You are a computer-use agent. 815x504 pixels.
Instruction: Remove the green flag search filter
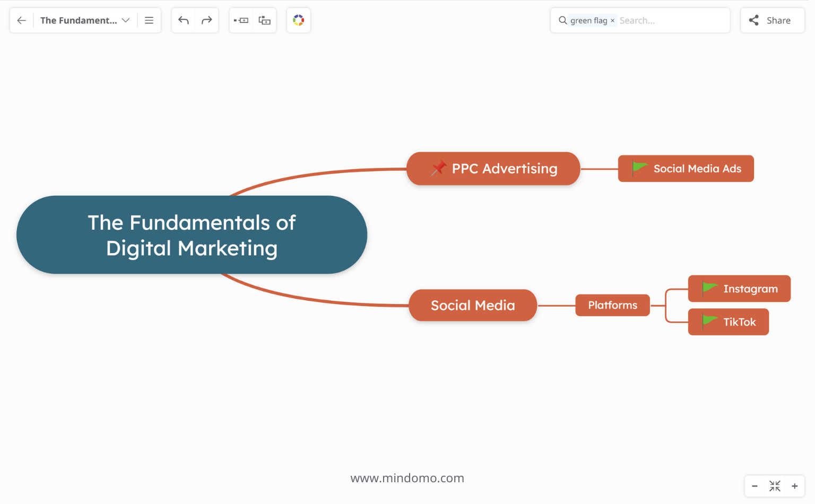[x=612, y=21]
